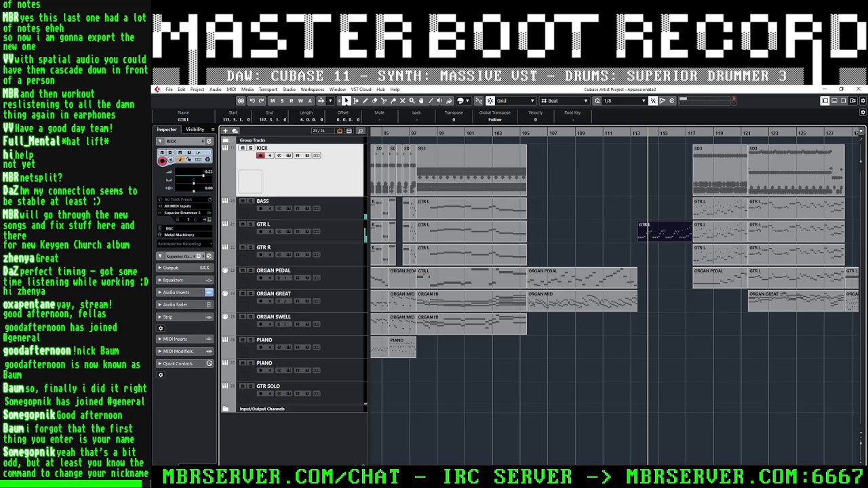Expand the Audio Inserts section
The image size is (868, 488).
[185, 292]
